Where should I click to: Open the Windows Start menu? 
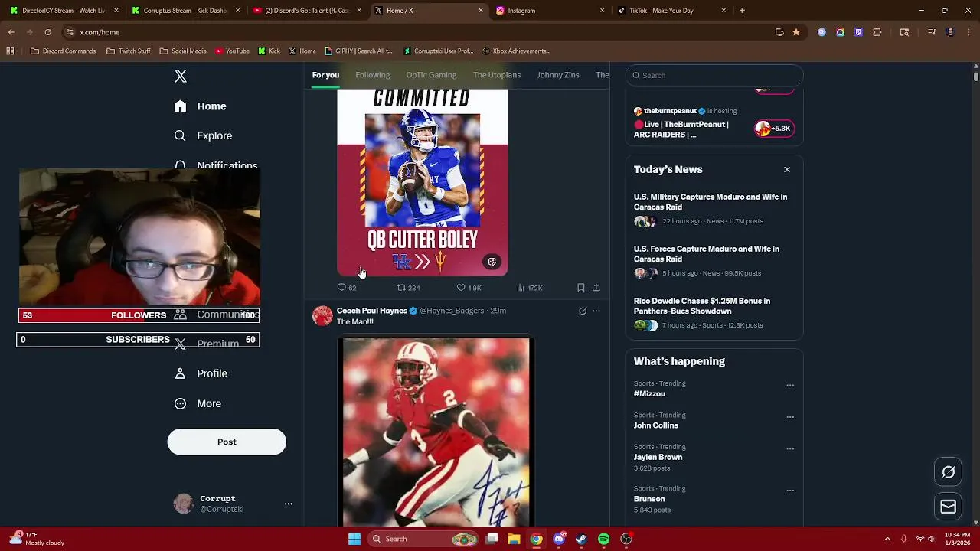pyautogui.click(x=354, y=539)
